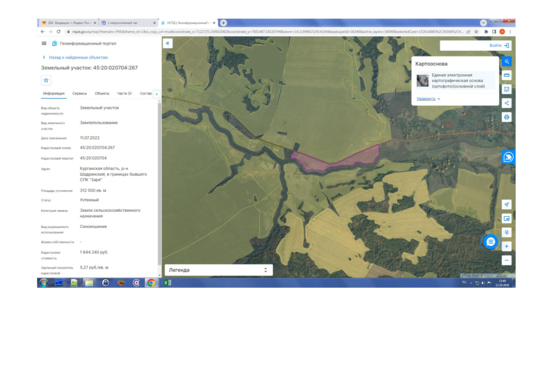Click the my-location arrow icon on the map
This screenshot has height=391, width=553.
pos(506,204)
